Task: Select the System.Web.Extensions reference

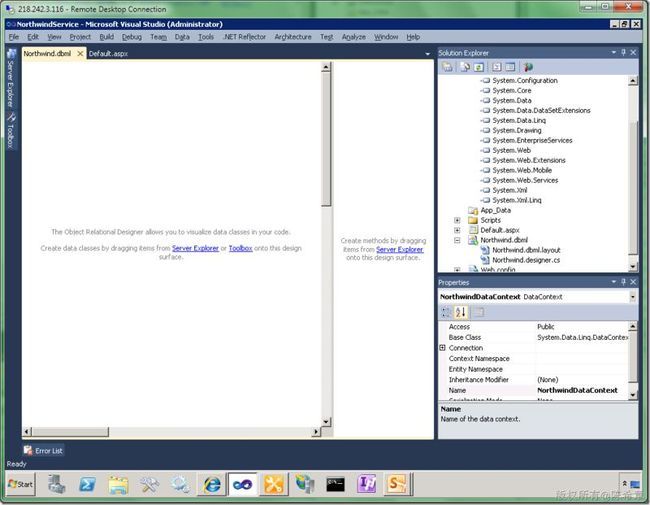Action: 529,160
